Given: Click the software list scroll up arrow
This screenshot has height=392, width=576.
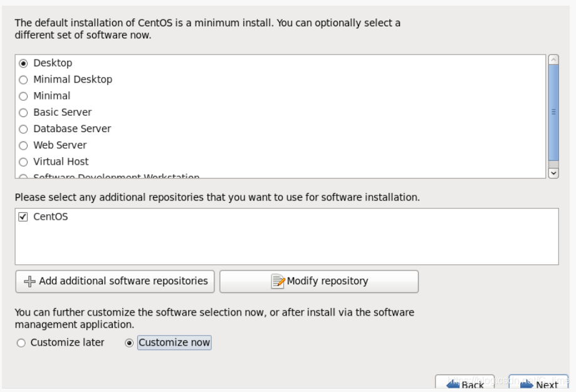Looking at the screenshot, I should tap(553, 59).
